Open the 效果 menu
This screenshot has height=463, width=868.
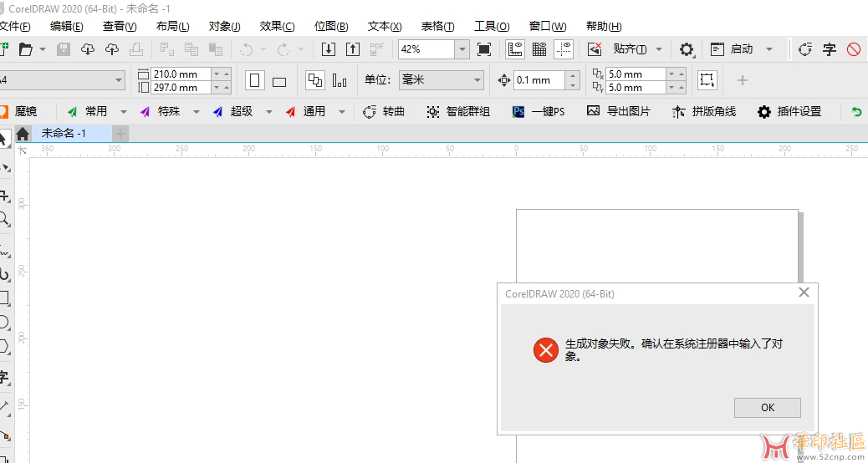tap(277, 26)
